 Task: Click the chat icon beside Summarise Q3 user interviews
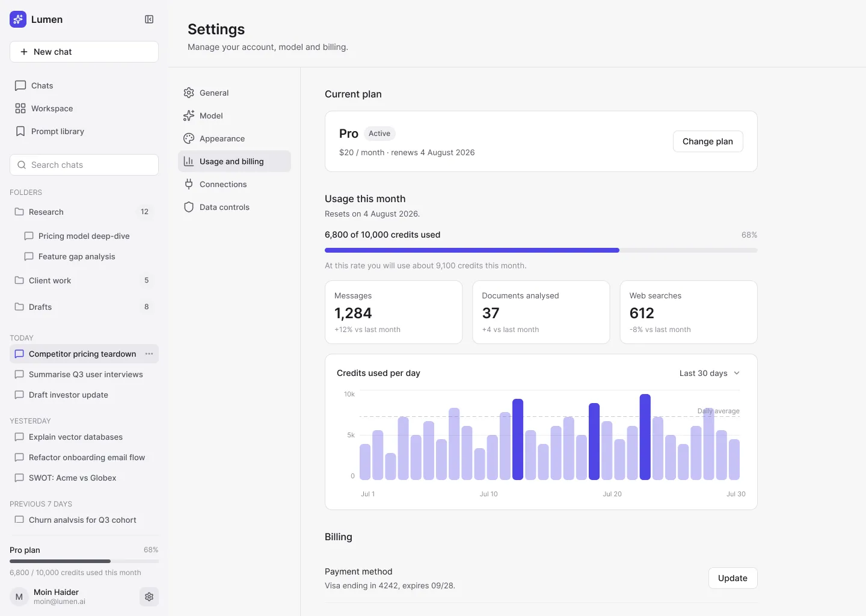(x=19, y=374)
